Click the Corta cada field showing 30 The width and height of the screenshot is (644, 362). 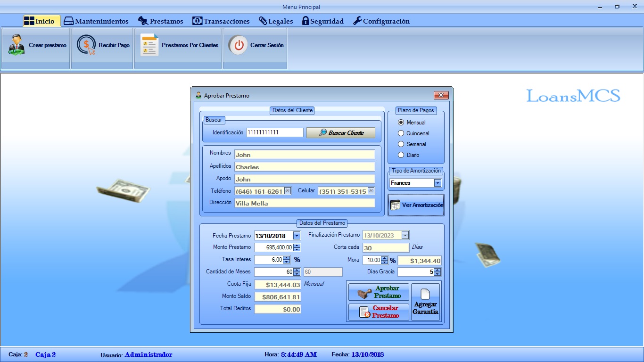386,248
